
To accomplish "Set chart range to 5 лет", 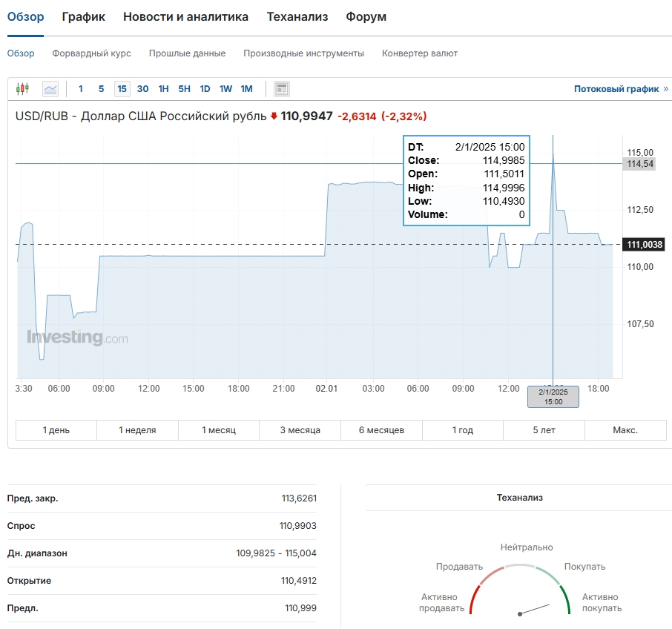I will [544, 429].
